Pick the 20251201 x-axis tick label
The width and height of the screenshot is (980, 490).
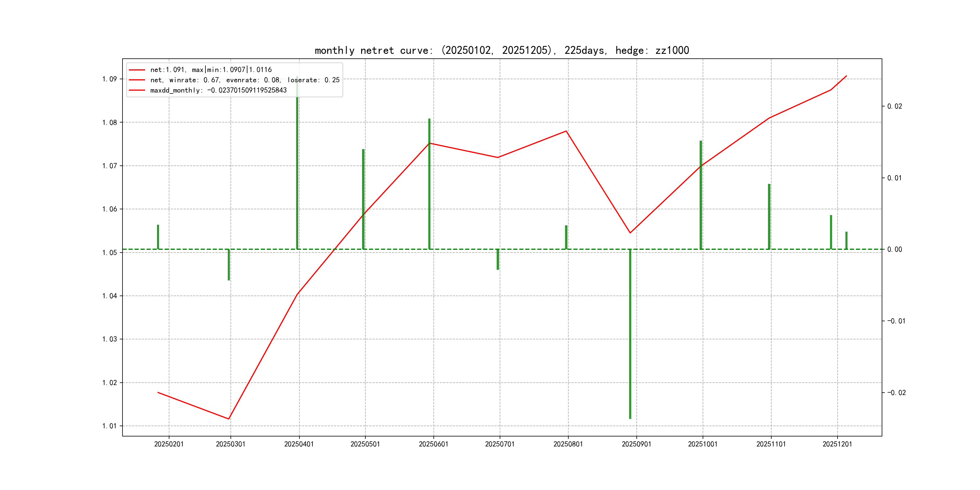click(837, 444)
